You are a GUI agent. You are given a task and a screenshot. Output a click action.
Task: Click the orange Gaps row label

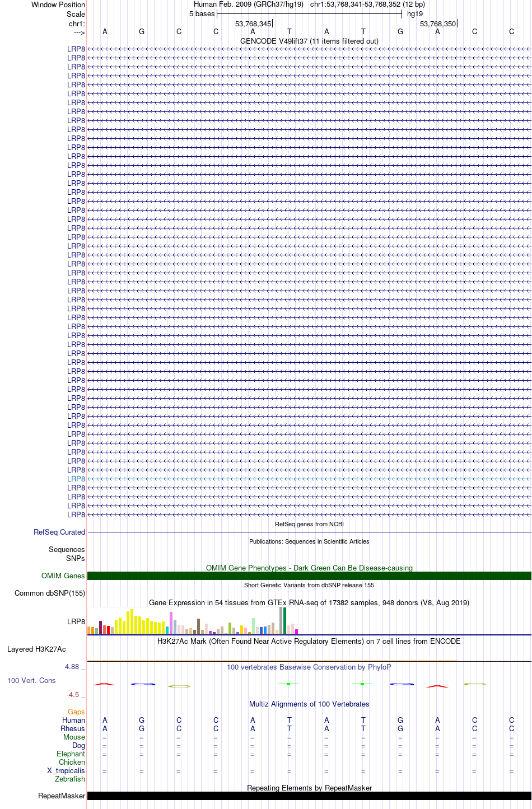pos(76,712)
